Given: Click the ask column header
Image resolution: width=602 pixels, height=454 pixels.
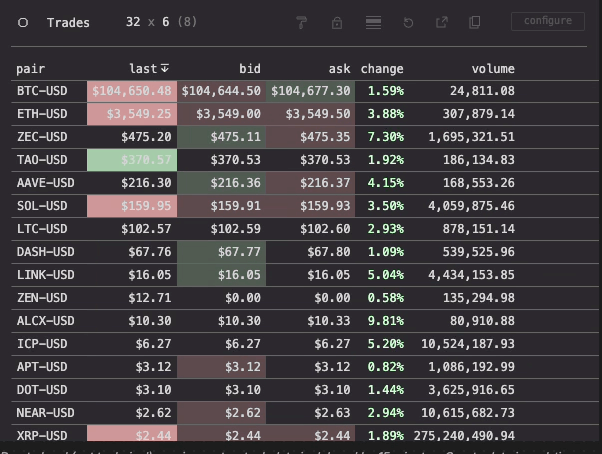Looking at the screenshot, I should [340, 69].
